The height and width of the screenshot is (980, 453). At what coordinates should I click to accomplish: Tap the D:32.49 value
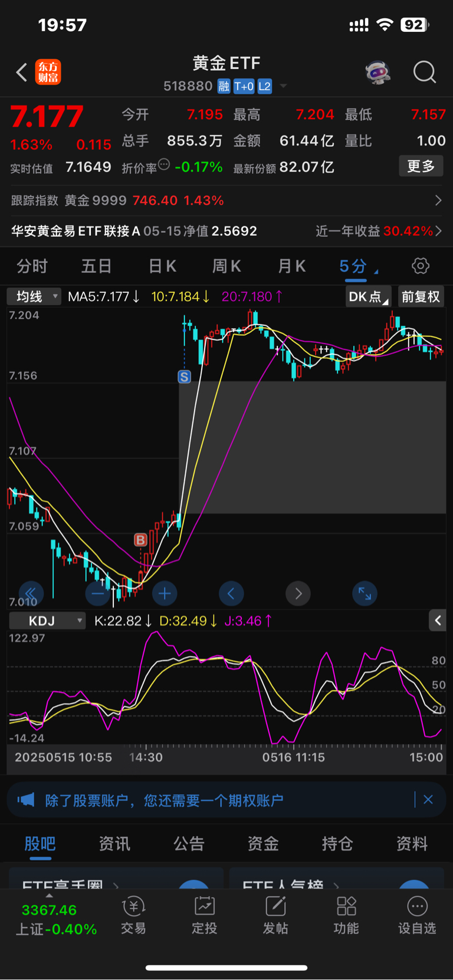(188, 621)
